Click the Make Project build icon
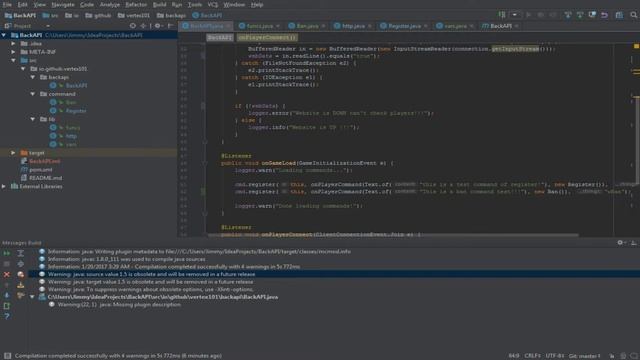640x360 pixels. pyautogui.click(x=502, y=15)
